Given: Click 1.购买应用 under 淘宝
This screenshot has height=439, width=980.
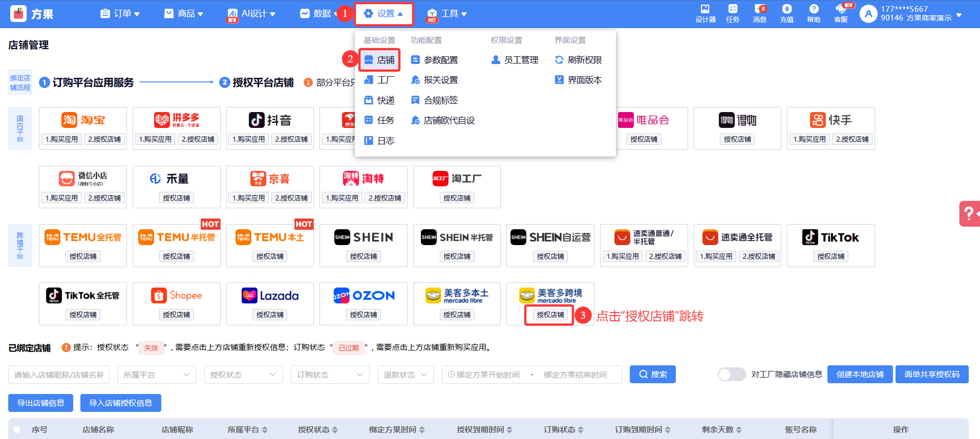Looking at the screenshot, I should (61, 139).
